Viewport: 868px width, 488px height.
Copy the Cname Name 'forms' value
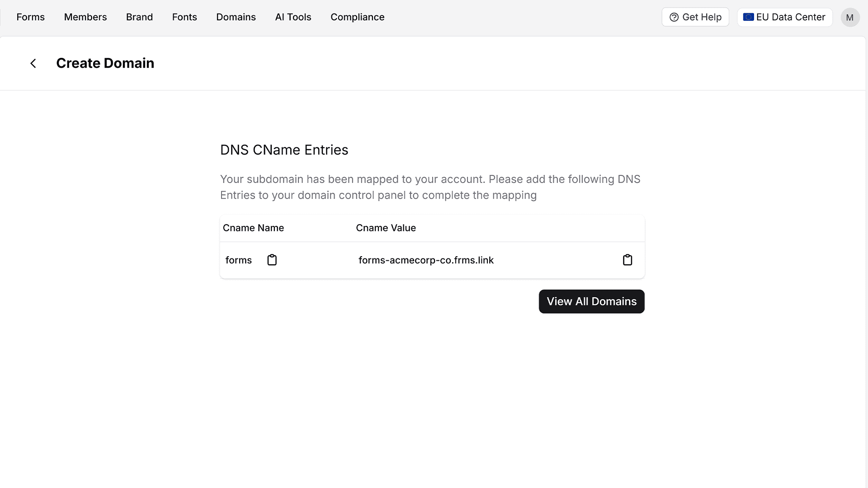coord(272,260)
